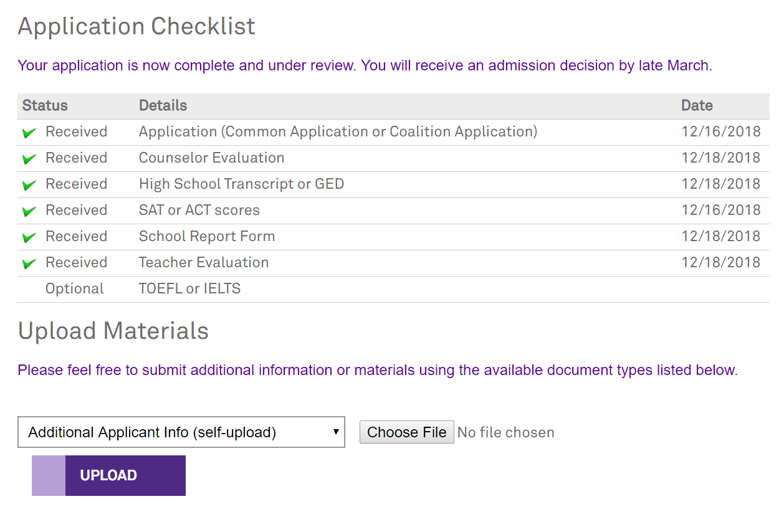This screenshot has width=779, height=532.
Task: Click the Teacher Evaluation green checkmark
Action: pyautogui.click(x=29, y=264)
